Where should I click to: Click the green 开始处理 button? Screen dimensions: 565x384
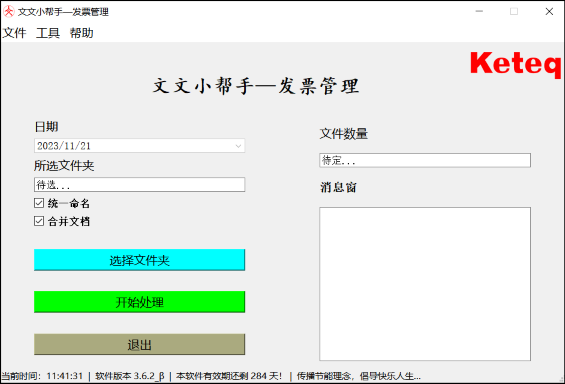click(139, 302)
